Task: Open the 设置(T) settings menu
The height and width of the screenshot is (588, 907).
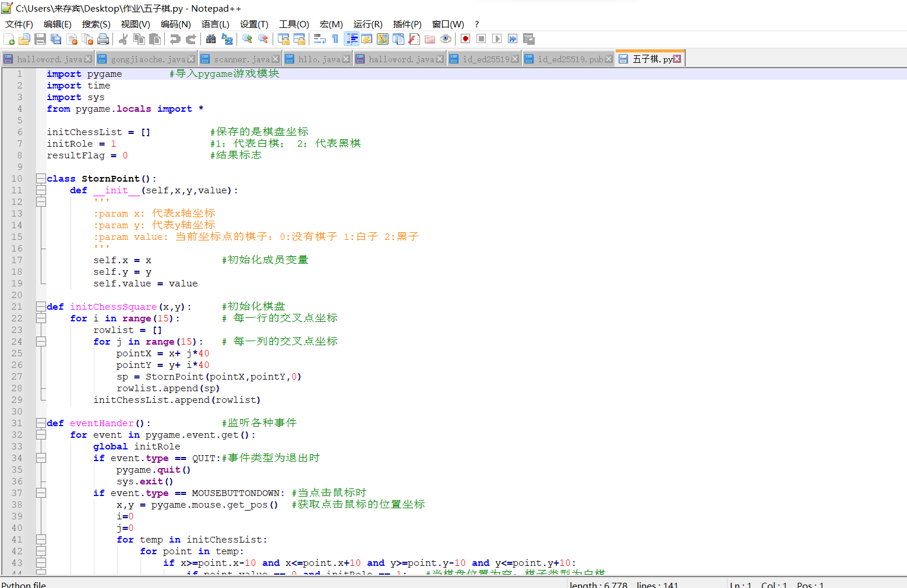Action: [x=254, y=24]
